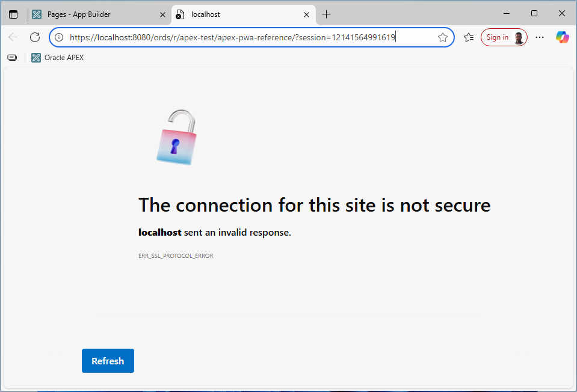577x392 pixels.
Task: Open the Oracle APEX bookmark
Action: pyautogui.click(x=58, y=58)
